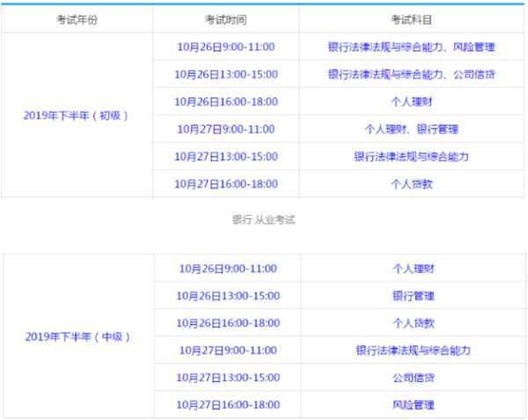Click the 银行 从业考试 caption text
528x420 pixels.
pyautogui.click(x=263, y=219)
